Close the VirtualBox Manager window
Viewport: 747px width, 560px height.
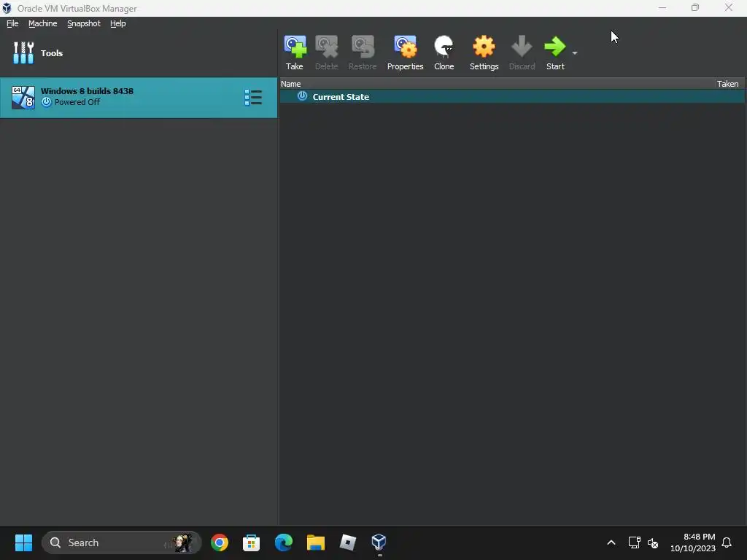coord(729,8)
